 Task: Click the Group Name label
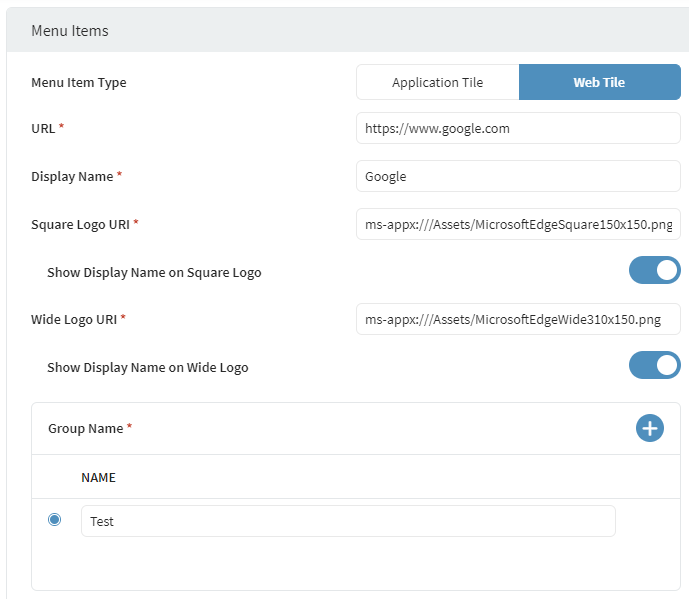coord(86,428)
